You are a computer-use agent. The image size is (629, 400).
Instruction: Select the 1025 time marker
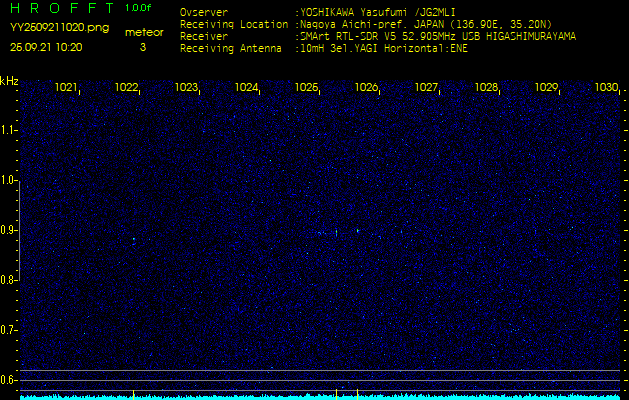point(307,88)
